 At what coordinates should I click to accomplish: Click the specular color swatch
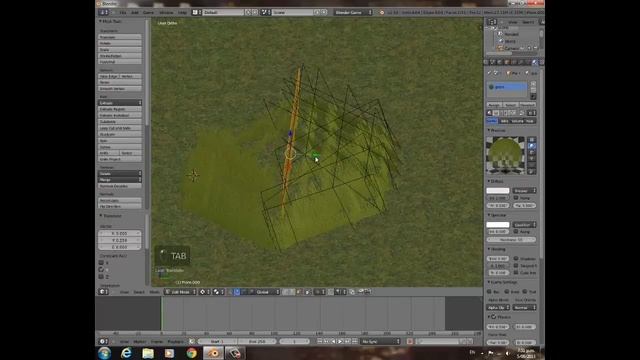click(498, 224)
